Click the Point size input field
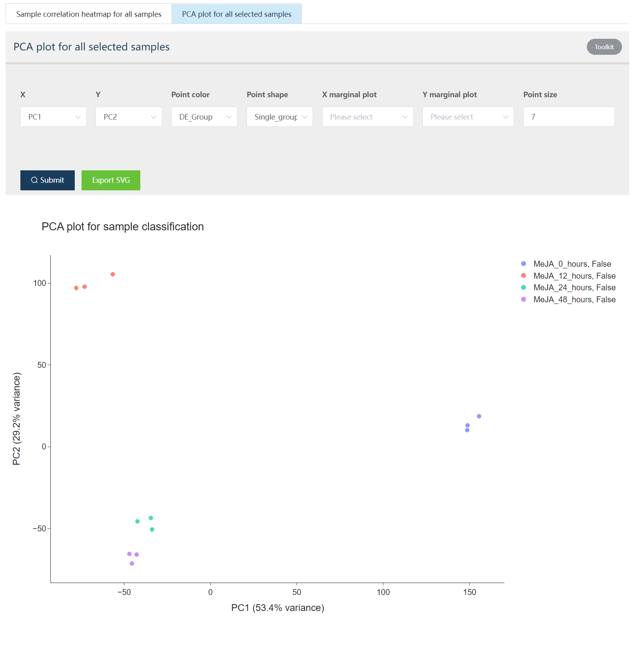This screenshot has width=644, height=645. coord(569,117)
